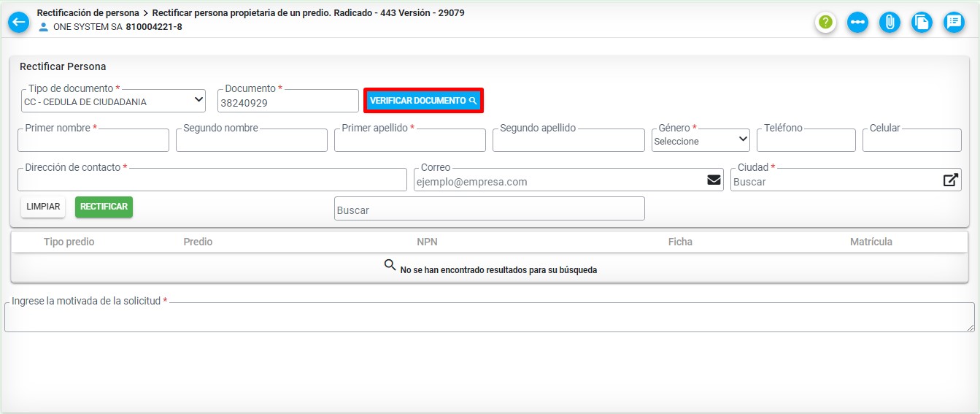Screen dimensions: 980x414
Task: Open the Género dropdown
Action: pos(701,140)
